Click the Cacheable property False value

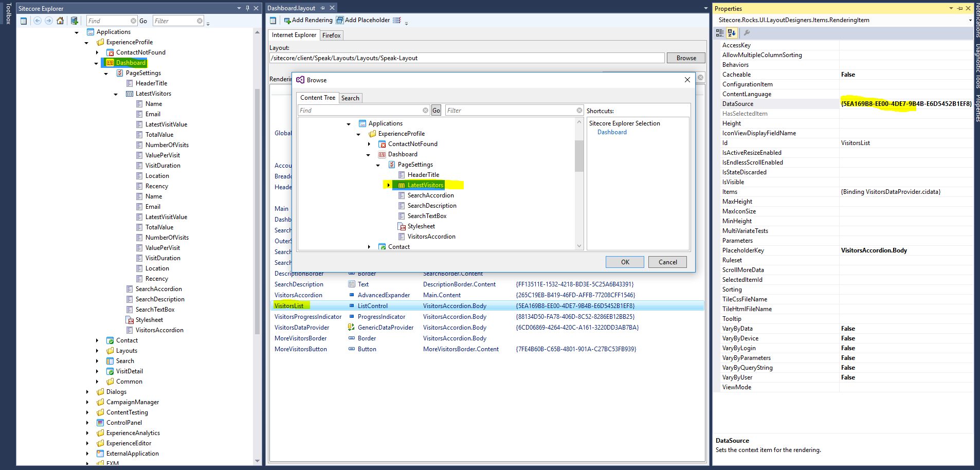[x=848, y=75]
